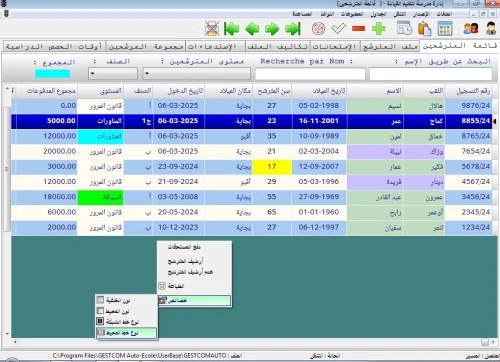The image size is (500, 362).
Task: Sort by the سن المترشح column header
Action: 272,91
